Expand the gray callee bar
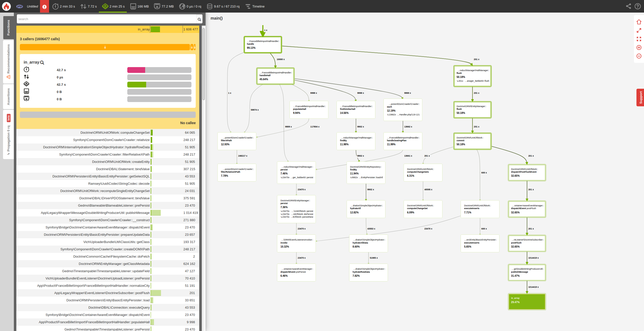644x331 pixels. tap(108, 115)
